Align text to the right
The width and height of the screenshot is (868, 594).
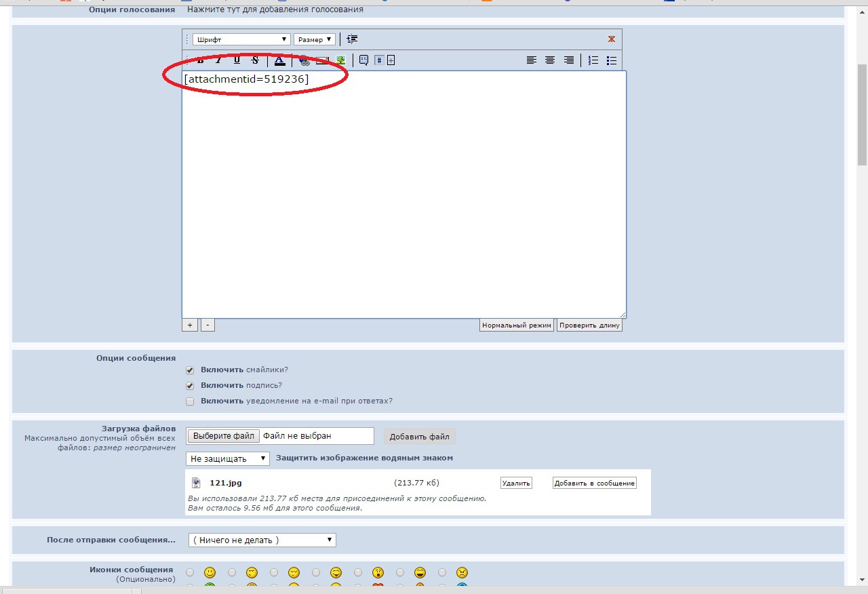569,60
